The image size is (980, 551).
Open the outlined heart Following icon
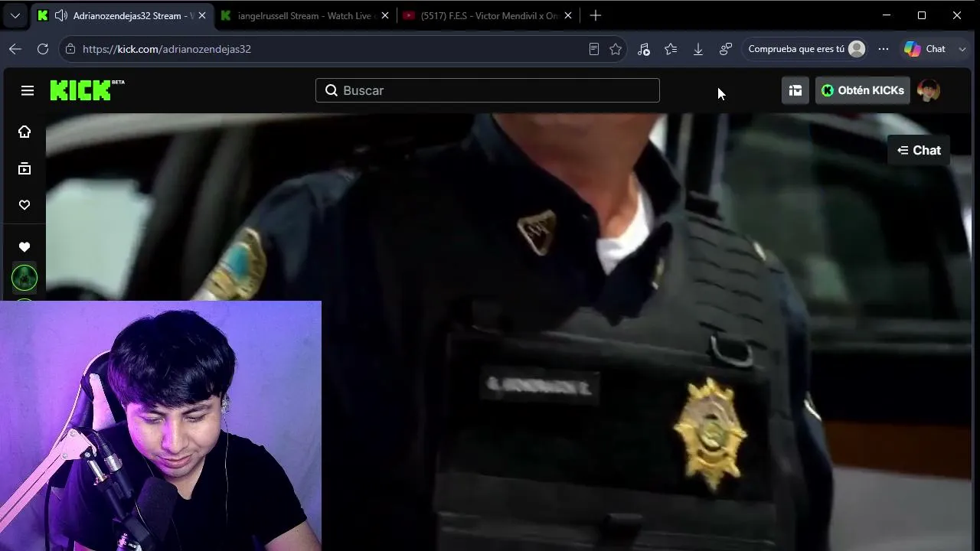[x=24, y=205]
